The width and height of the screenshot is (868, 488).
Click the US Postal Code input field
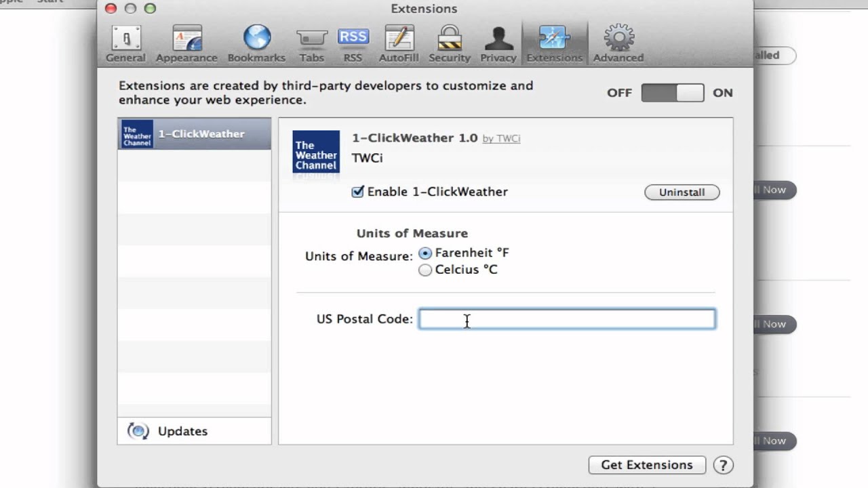tap(567, 319)
